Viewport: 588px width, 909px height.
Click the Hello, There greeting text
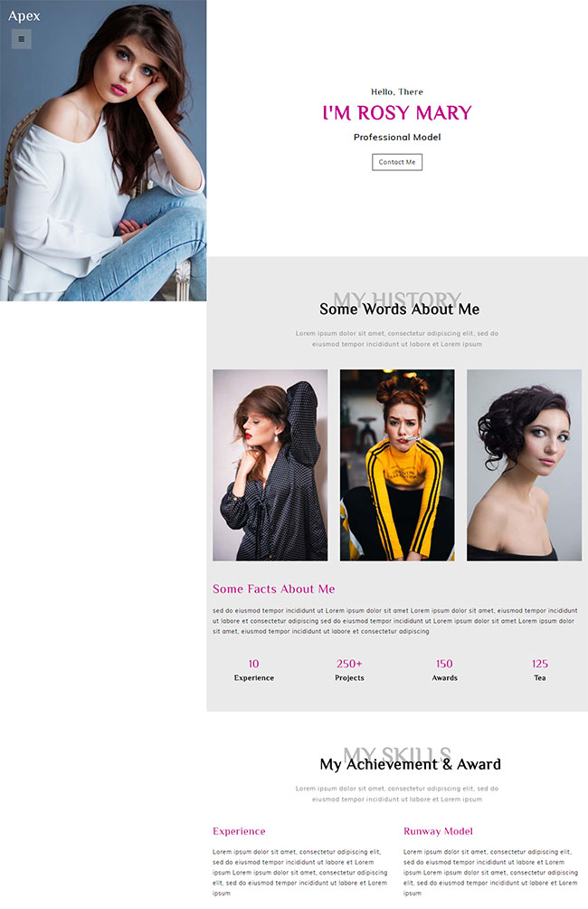point(397,91)
